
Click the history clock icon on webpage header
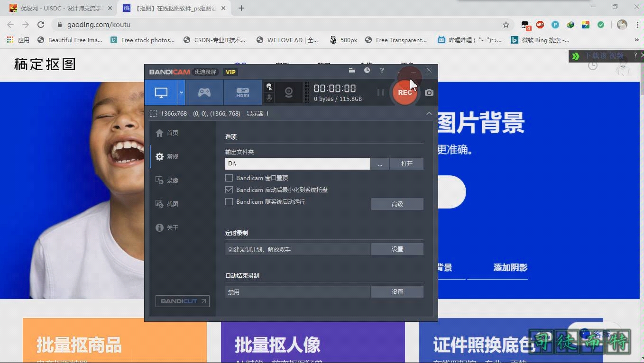[x=593, y=66]
